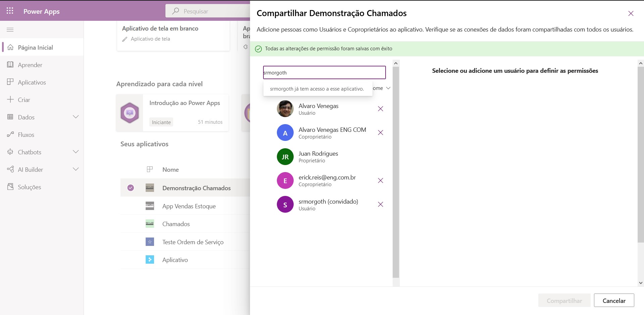Screen dimensions: 644x315
Task: Click the user search input field
Action: click(324, 72)
